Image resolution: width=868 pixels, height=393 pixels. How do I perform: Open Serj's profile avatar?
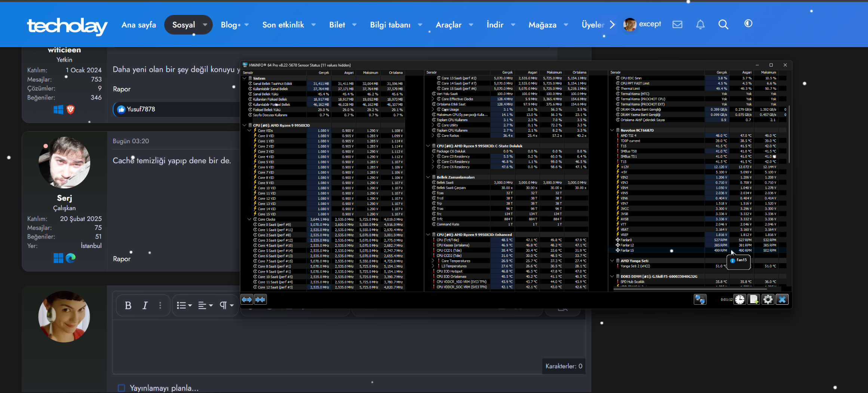[64, 162]
